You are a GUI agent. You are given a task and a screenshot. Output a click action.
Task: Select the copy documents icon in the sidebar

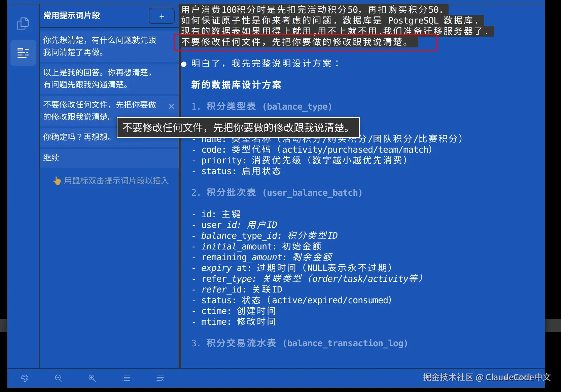coord(23,24)
